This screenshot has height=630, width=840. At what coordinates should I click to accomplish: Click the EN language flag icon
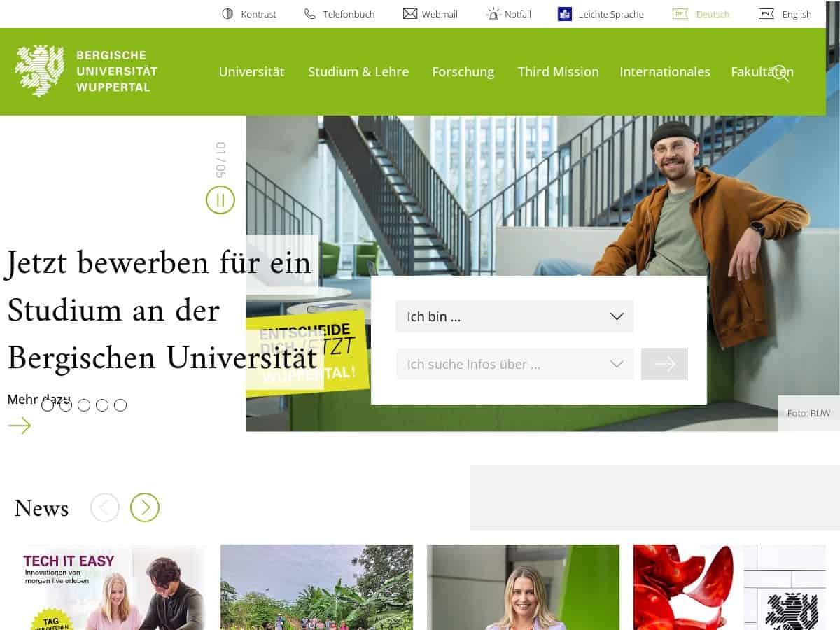pyautogui.click(x=766, y=14)
